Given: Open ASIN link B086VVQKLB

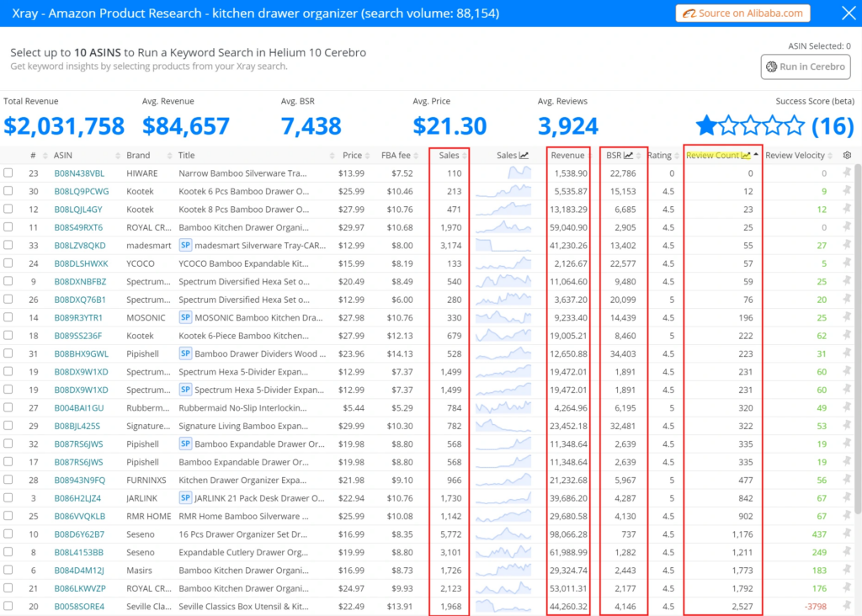Looking at the screenshot, I should point(80,516).
